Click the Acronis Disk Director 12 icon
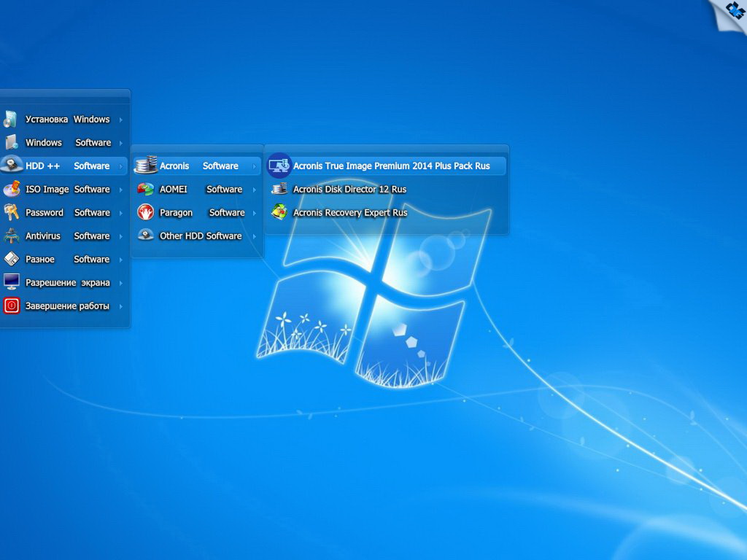747x560 pixels. coord(279,189)
